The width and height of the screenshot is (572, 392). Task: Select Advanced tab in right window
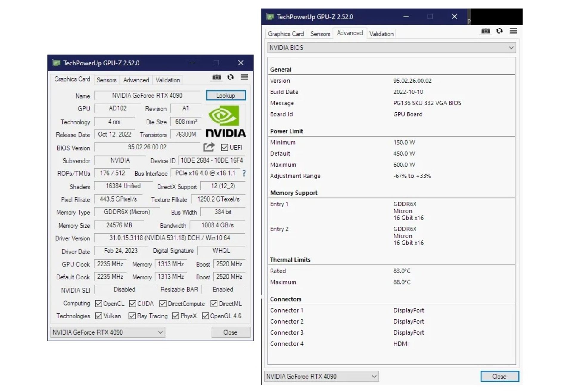pyautogui.click(x=350, y=33)
